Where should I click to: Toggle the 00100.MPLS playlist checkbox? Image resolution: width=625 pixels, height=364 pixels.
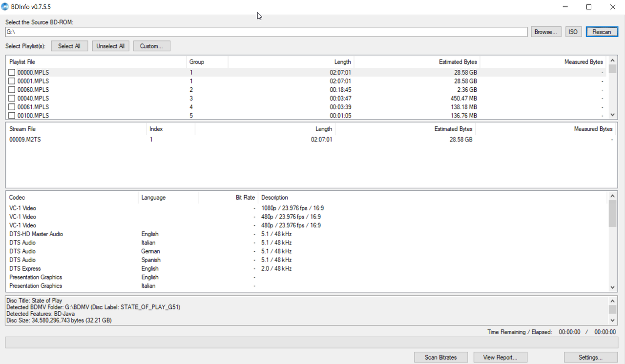point(12,116)
